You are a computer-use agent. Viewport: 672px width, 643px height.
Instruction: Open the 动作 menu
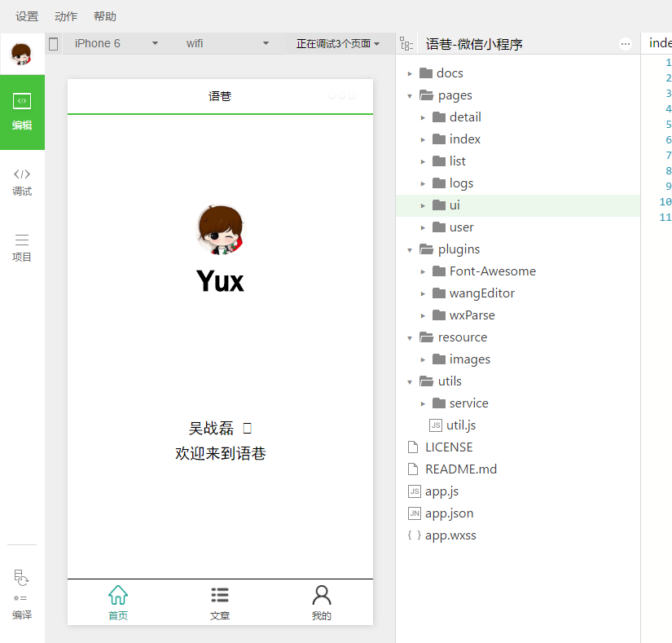coord(66,16)
